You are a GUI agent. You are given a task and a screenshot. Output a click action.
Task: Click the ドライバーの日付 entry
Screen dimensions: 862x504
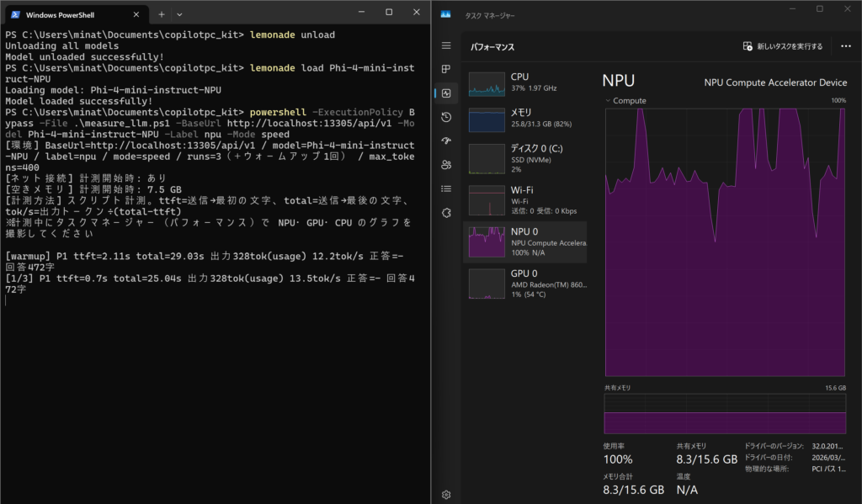[x=795, y=458]
